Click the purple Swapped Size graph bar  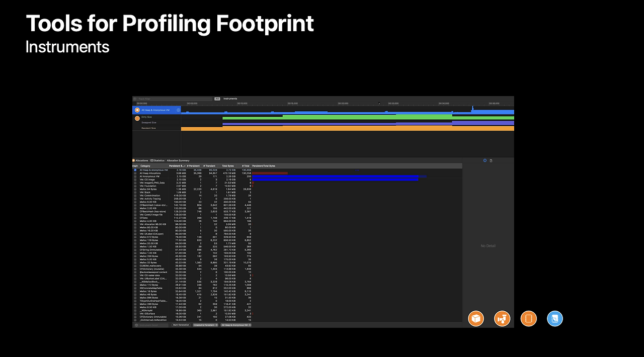(367, 123)
